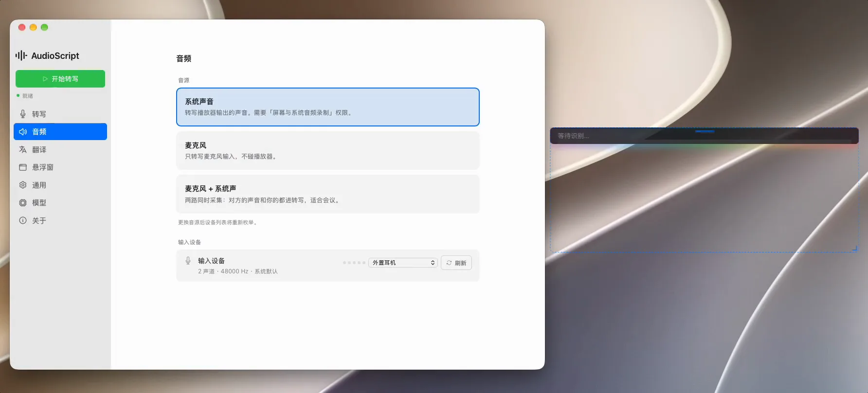
Task: Click the microphone icon in 输入设备 row
Action: point(188,261)
